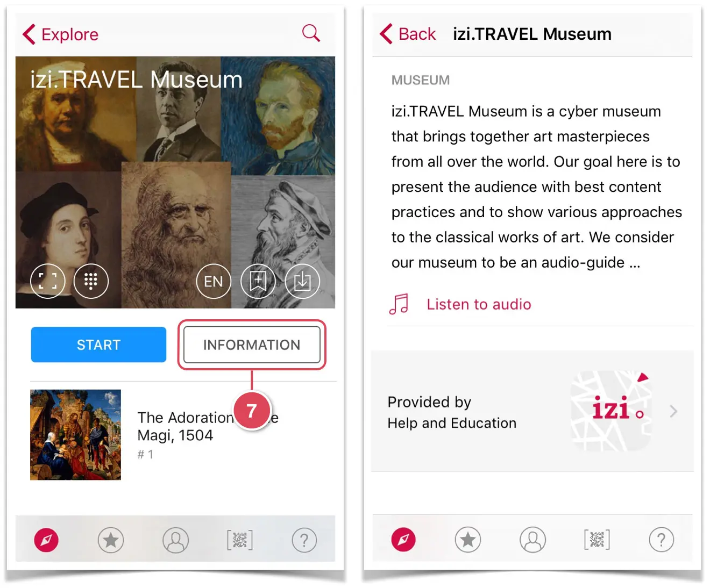Click the Listen to audio link

[479, 304]
